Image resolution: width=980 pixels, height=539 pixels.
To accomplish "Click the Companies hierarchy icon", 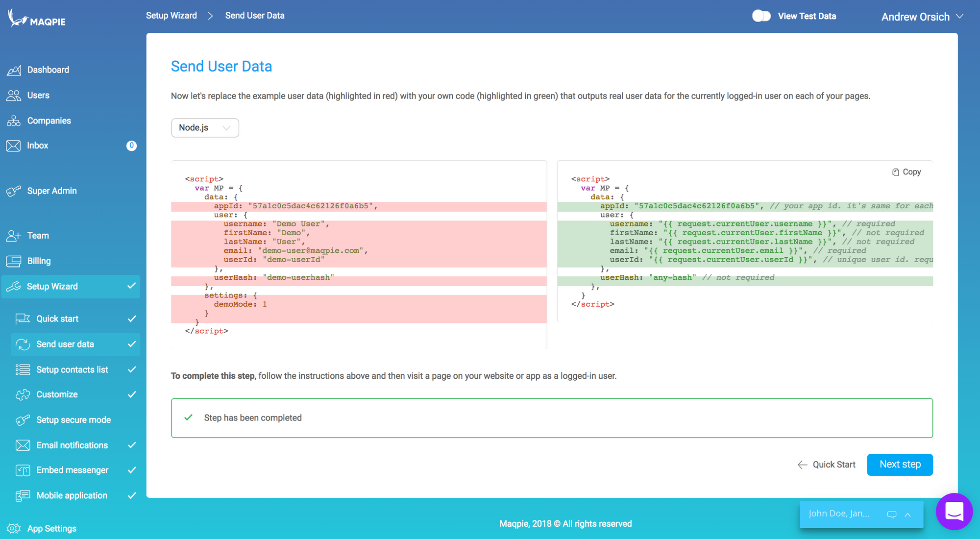I will [14, 121].
